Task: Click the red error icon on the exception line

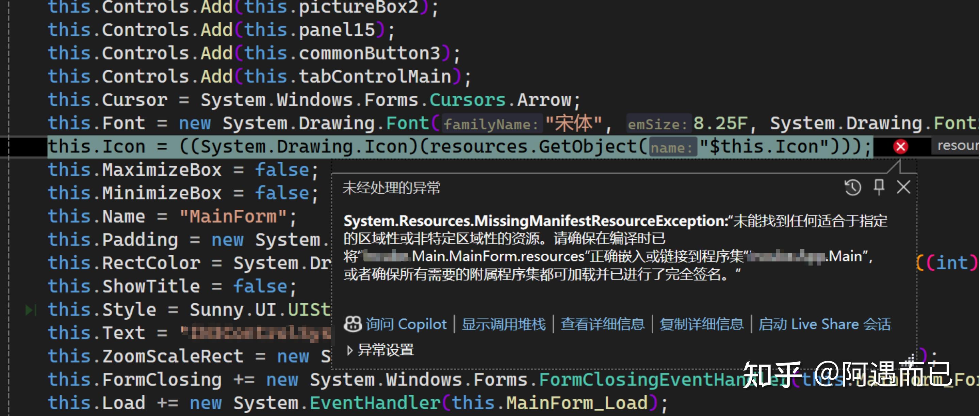Action: coord(900,146)
